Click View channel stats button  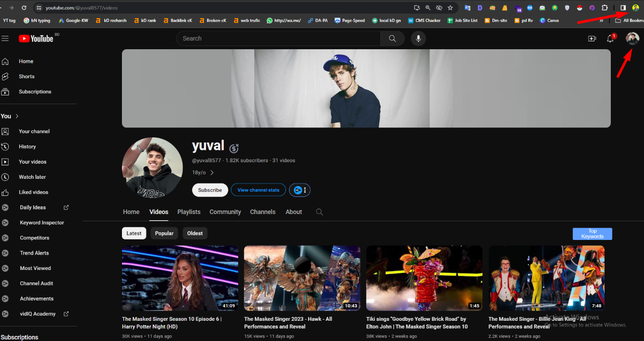pos(258,190)
